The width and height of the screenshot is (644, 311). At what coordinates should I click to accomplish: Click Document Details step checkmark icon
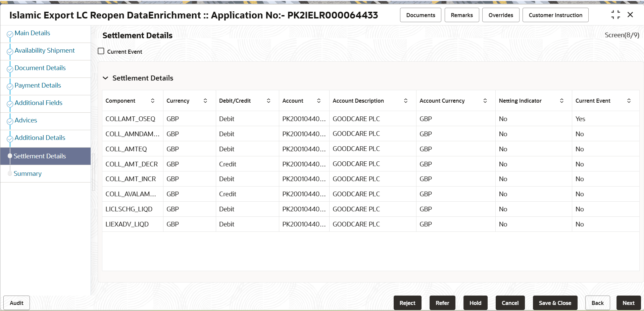pyautogui.click(x=10, y=69)
